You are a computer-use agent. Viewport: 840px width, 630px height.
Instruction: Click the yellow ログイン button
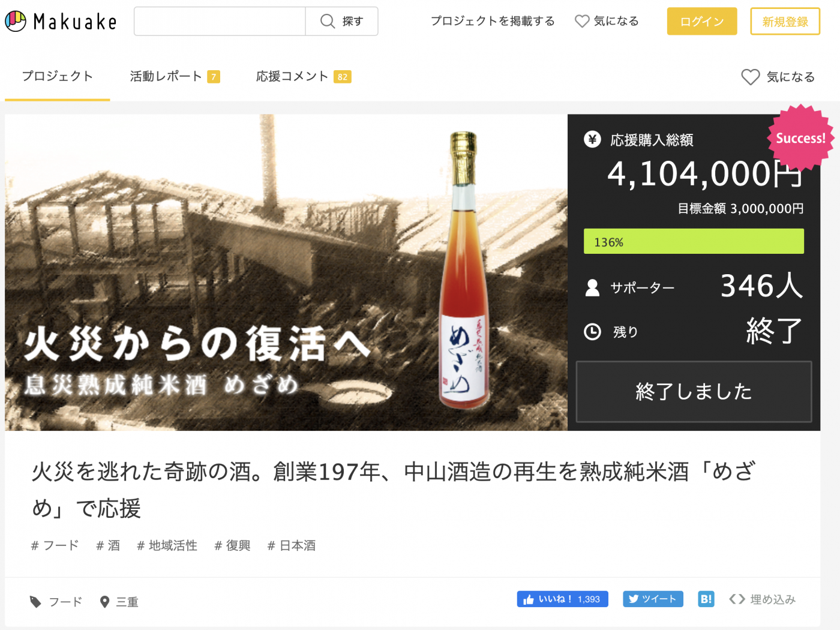[702, 22]
